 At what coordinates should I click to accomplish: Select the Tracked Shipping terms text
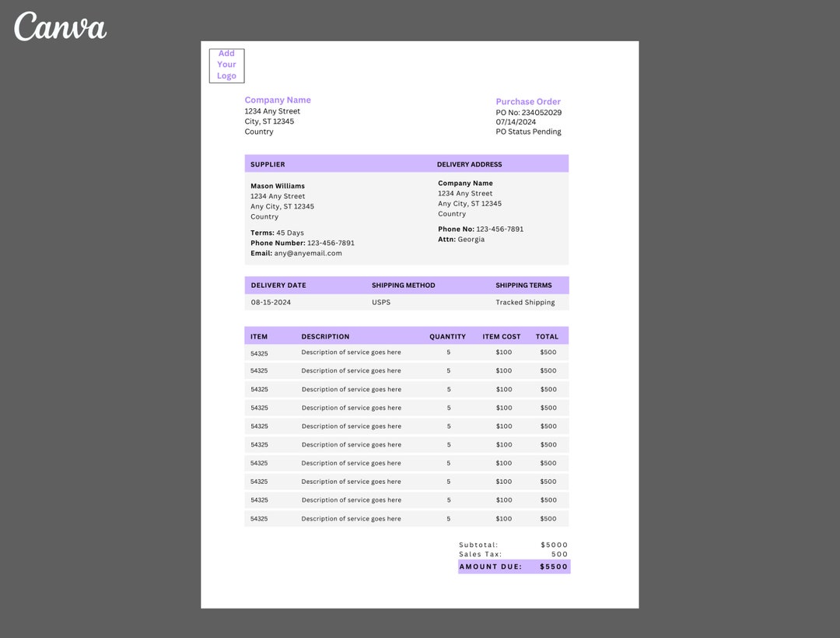coord(526,302)
